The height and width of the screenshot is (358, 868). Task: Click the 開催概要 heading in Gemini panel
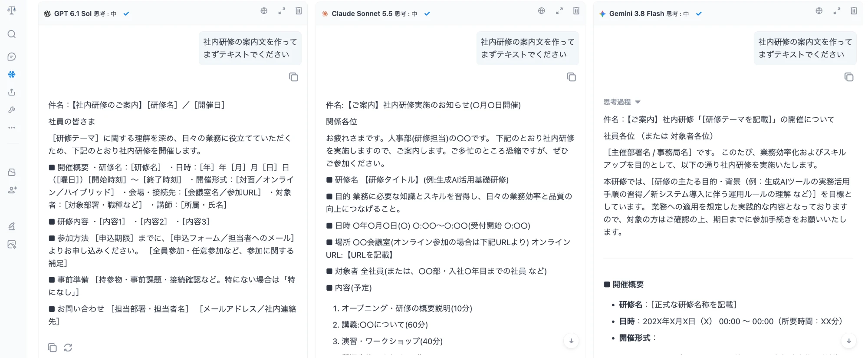[624, 285]
